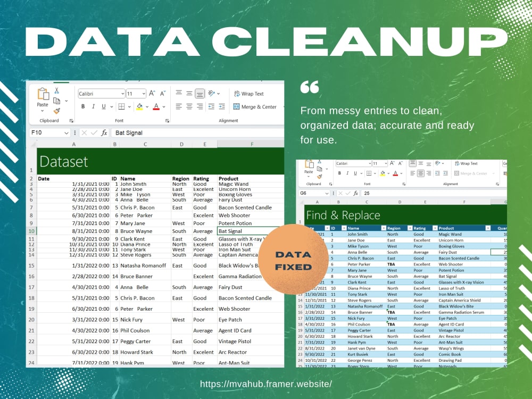Click Dataset formula bar showing Bat Signal
Image resolution: width=532 pixels, height=399 pixels.
click(198, 132)
